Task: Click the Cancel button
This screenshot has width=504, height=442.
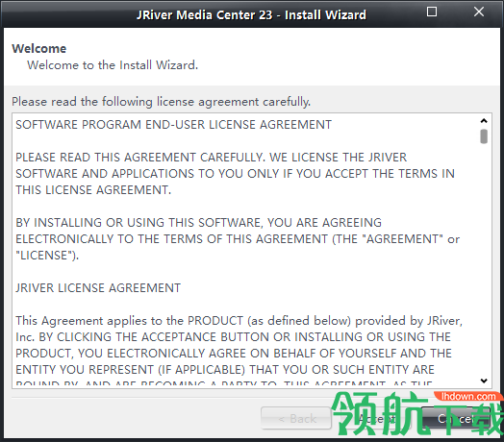Action: click(456, 418)
